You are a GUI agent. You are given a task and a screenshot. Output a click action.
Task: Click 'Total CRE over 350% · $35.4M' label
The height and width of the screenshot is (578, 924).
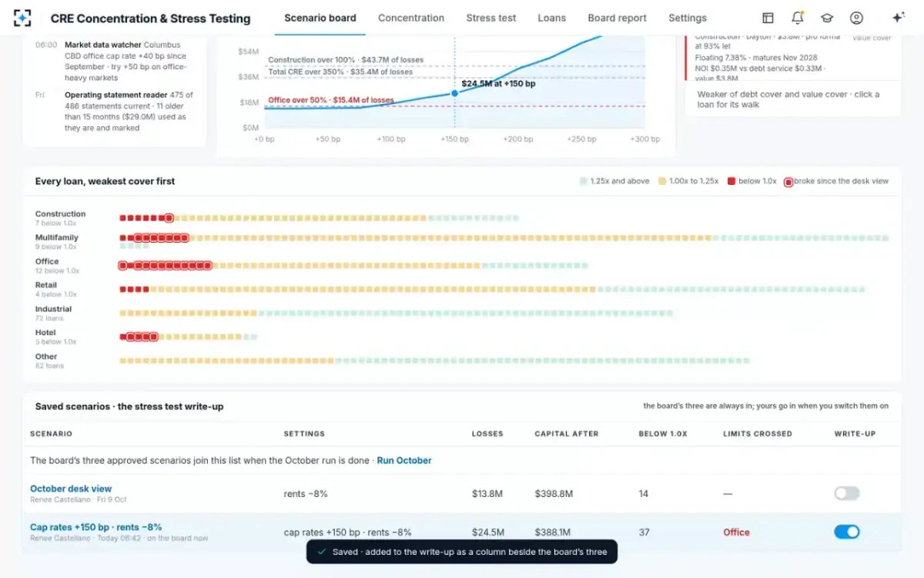[340, 72]
